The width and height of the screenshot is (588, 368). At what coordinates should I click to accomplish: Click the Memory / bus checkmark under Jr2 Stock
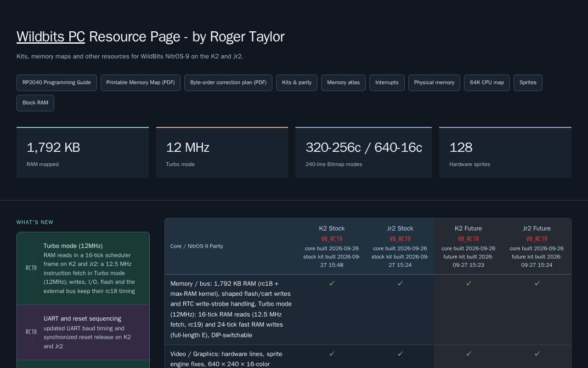400,283
